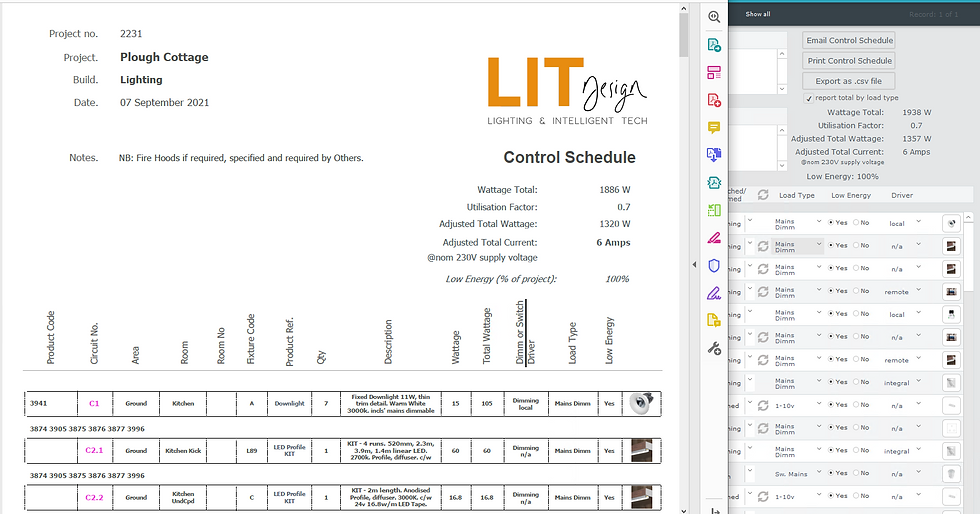Open the yellow Comment tool icon
980x514 pixels.
pyautogui.click(x=714, y=128)
